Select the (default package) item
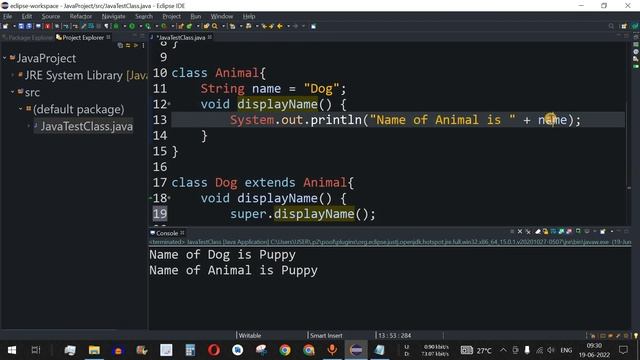The image size is (640, 360). [78, 109]
